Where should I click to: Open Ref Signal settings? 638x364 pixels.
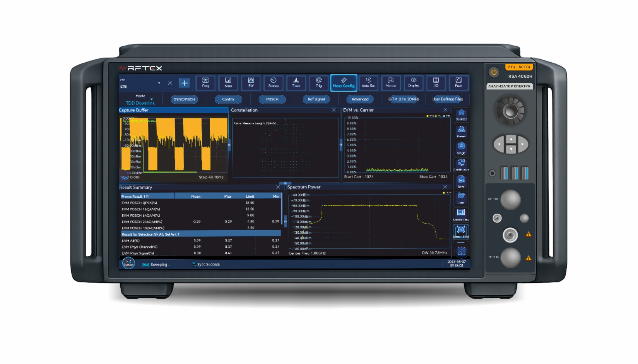point(316,99)
